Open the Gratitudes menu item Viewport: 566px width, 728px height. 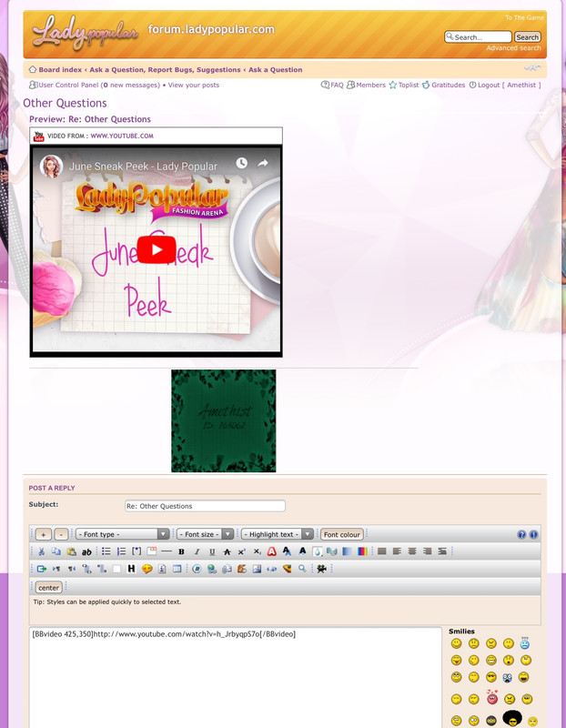(443, 85)
